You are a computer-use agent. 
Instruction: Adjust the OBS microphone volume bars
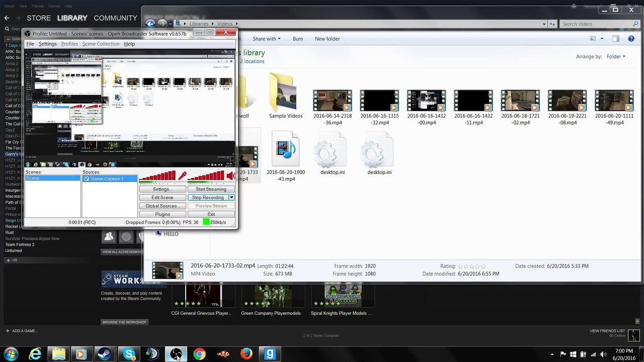157,175
